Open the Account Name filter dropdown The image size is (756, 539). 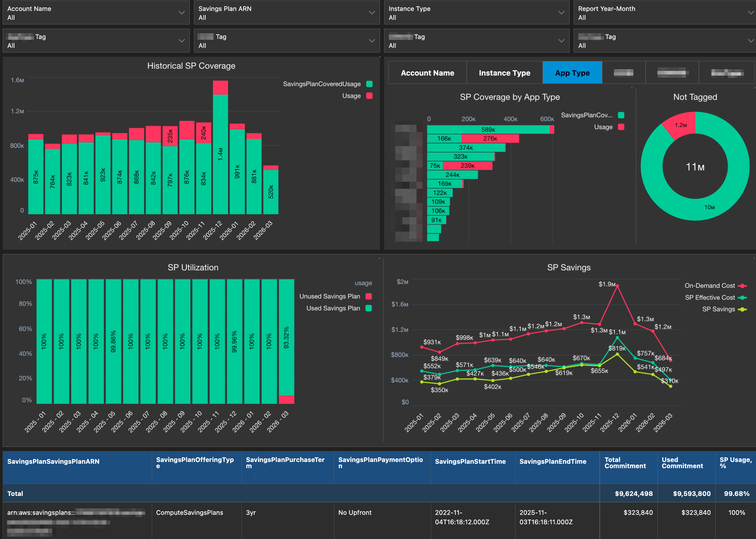96,13
